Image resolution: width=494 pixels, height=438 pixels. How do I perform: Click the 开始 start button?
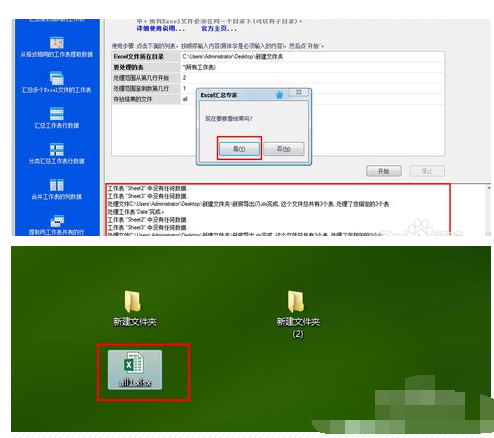[x=384, y=171]
